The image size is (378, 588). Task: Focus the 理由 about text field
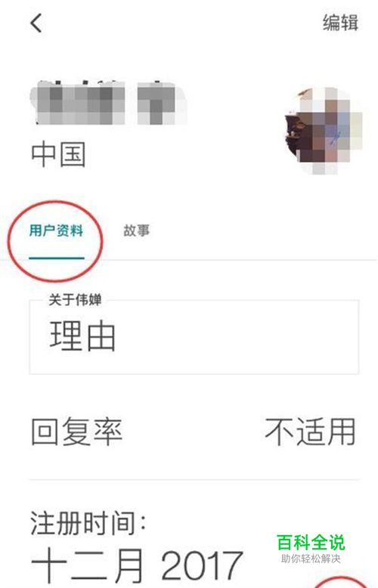pyautogui.click(x=194, y=337)
